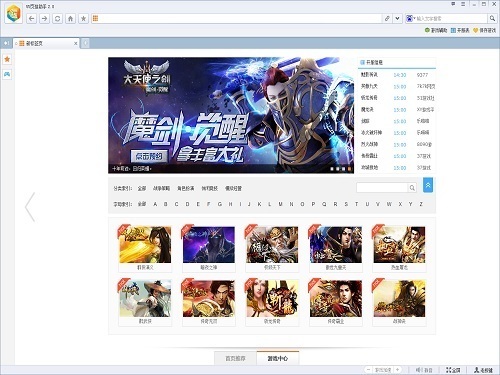The width and height of the screenshot is (500, 375).
Task: Filter the games by letter W
Action: pyautogui.click(x=389, y=204)
